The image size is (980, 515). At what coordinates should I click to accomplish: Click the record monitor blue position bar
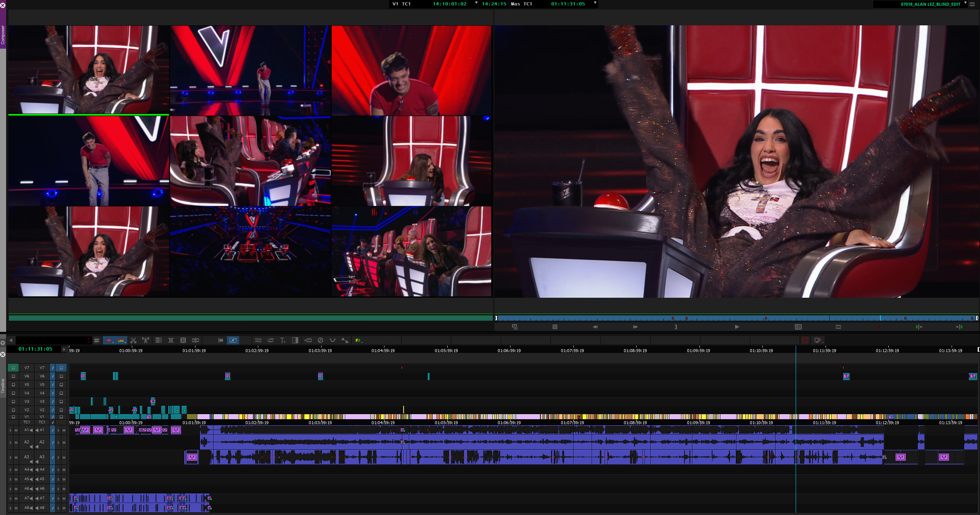737,318
